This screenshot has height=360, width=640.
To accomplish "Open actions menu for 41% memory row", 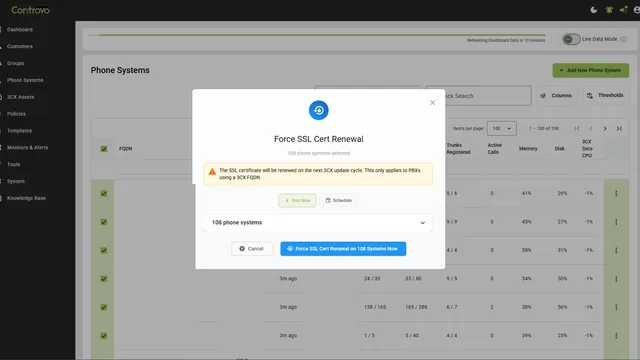I will 616,193.
